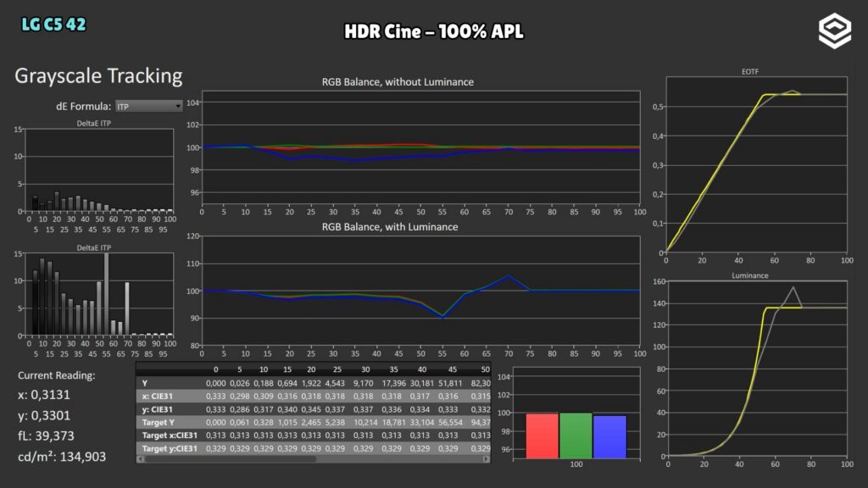Screen dimensions: 868x488
Task: Click the "Luminance" chart title above the luminance curve
Action: (x=750, y=275)
